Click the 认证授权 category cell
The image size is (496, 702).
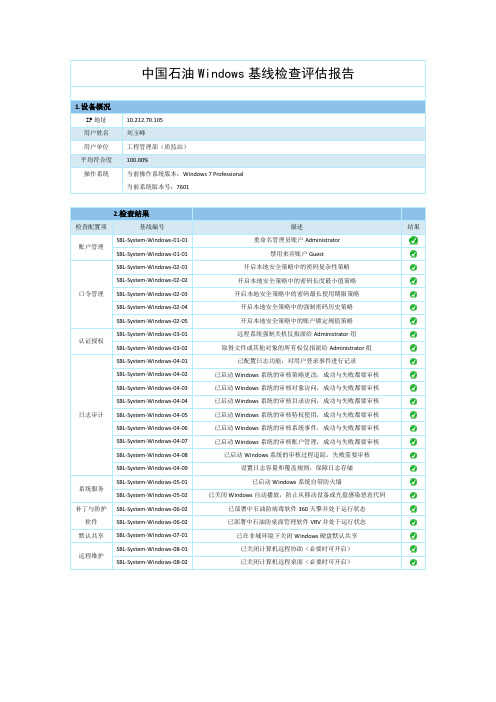coord(91,341)
